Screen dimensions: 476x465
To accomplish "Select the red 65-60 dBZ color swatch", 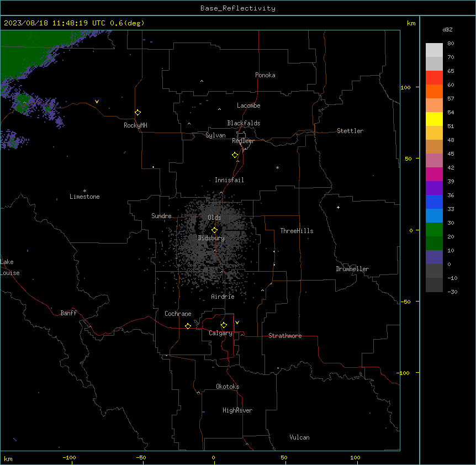I will pos(434,78).
